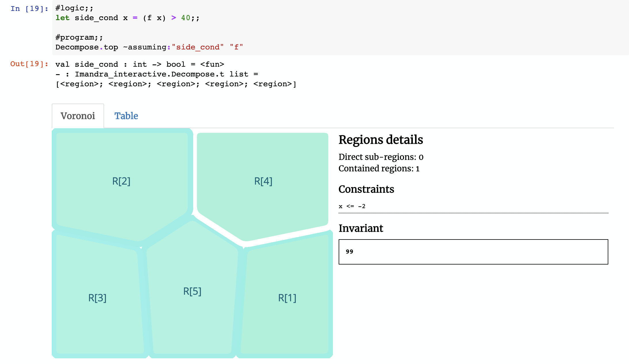Viewport: 629px width, 364px height.
Task: Click the #program;; directive line
Action: click(79, 37)
